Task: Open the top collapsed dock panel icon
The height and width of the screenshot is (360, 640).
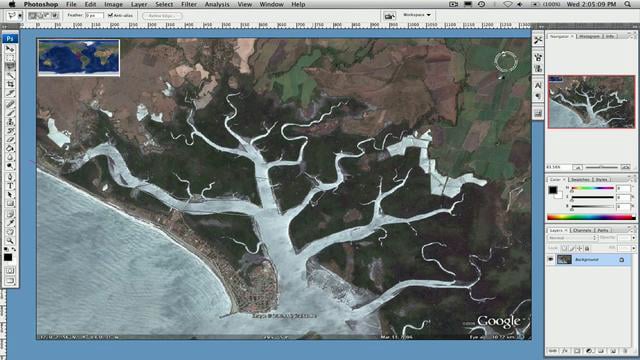Action: click(538, 40)
